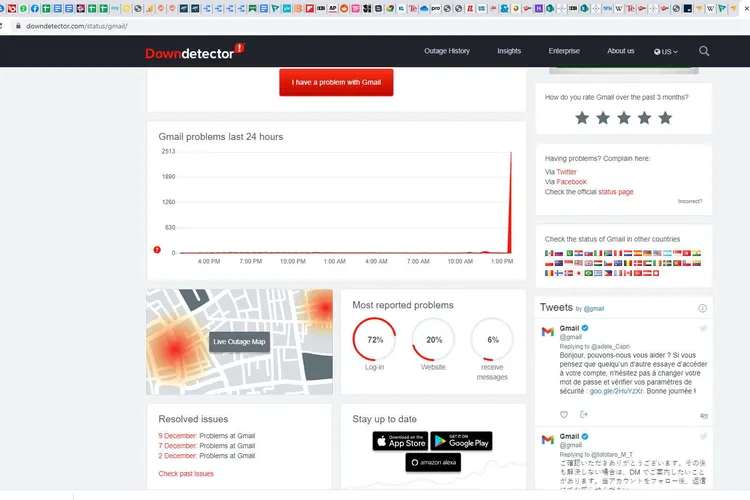Rate Gmail with the first star
This screenshot has width=750, height=500.
pyautogui.click(x=582, y=118)
